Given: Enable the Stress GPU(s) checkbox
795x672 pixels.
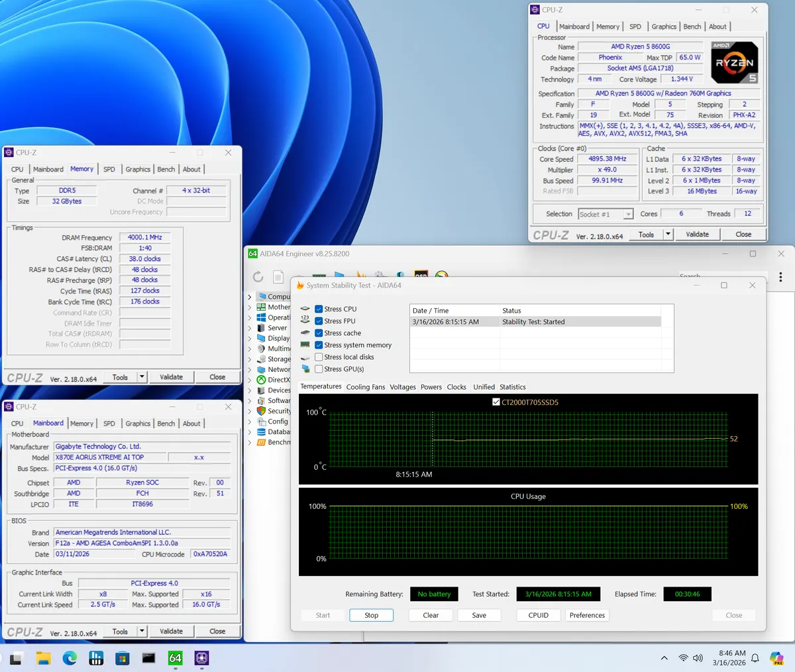Looking at the screenshot, I should pos(319,369).
